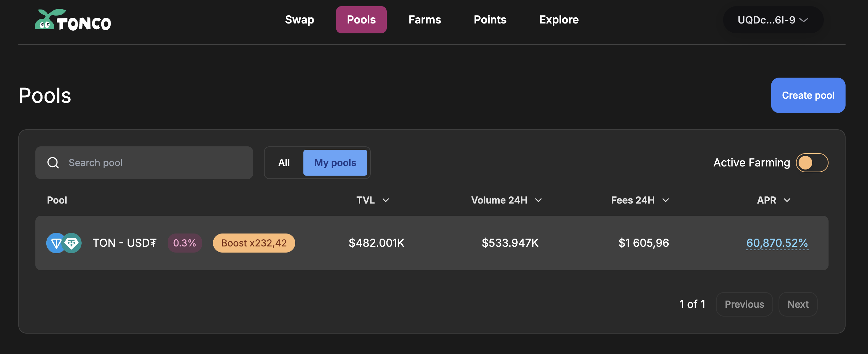Select the All pools filter
Screen dimensions: 868x354
click(x=284, y=163)
